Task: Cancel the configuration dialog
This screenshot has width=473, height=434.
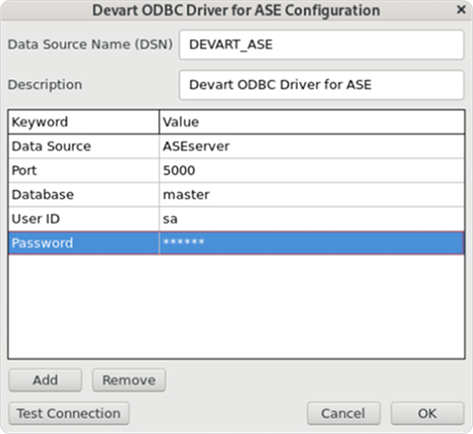Action: click(x=343, y=414)
